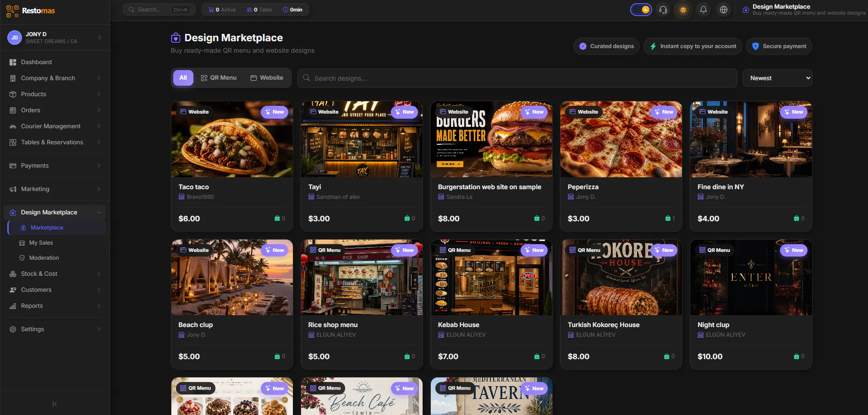
Task: Select the QR Menu filter tab
Action: 219,78
